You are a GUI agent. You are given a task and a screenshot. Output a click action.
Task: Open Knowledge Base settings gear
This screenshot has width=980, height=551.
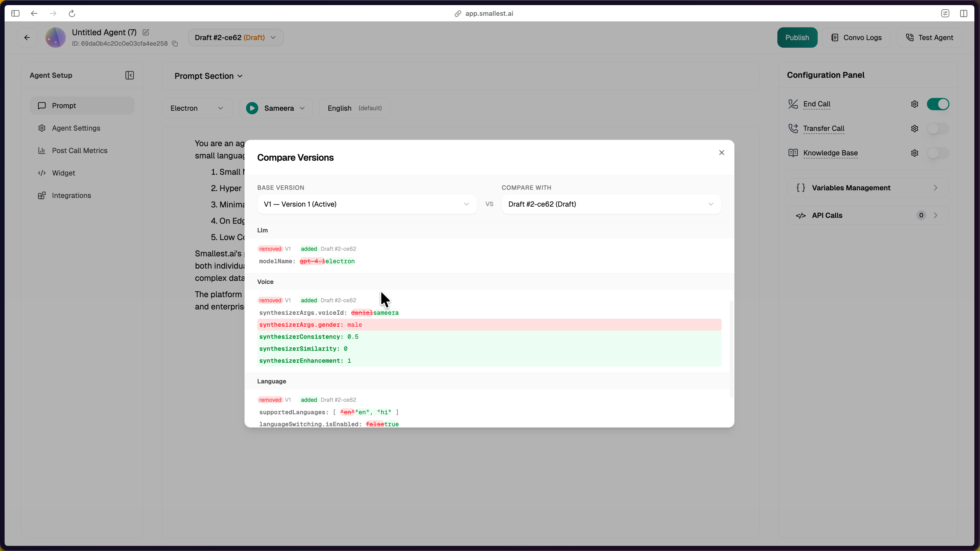(x=915, y=153)
